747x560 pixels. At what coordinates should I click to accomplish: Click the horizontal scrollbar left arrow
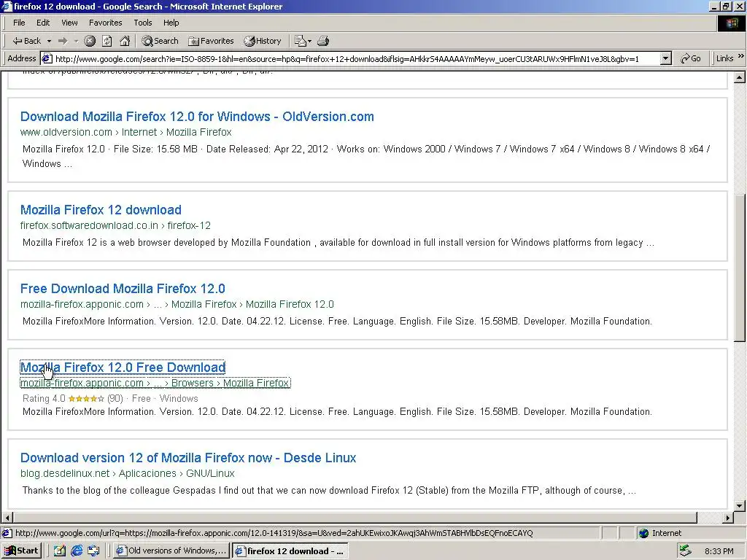[x=7, y=517]
